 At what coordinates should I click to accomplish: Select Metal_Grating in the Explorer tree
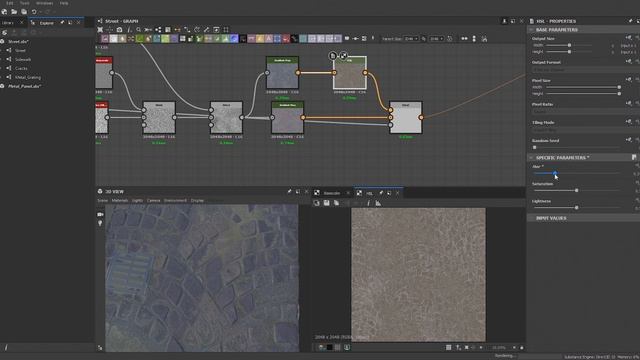[x=28, y=78]
